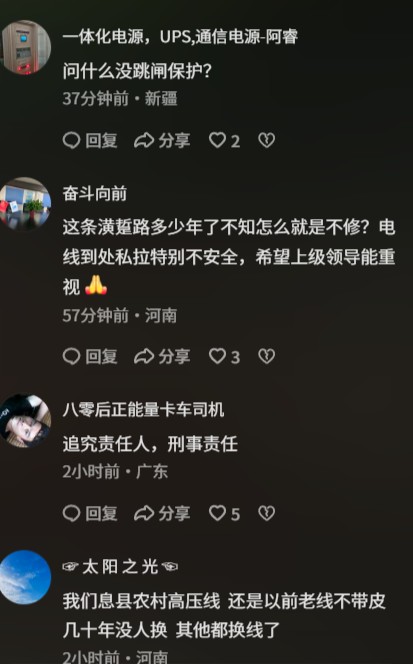413x664 pixels.
Task: Reply to 奋斗向前's comment from 河南
Action: 90,357
